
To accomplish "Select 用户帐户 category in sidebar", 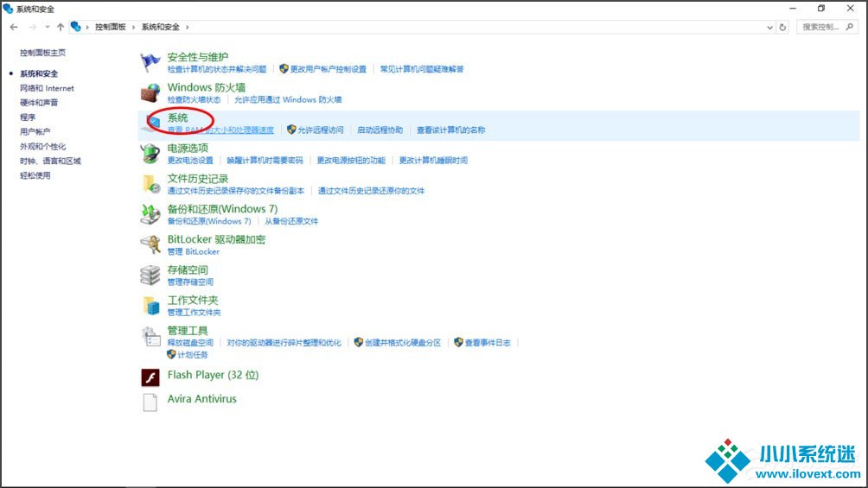I will click(35, 131).
